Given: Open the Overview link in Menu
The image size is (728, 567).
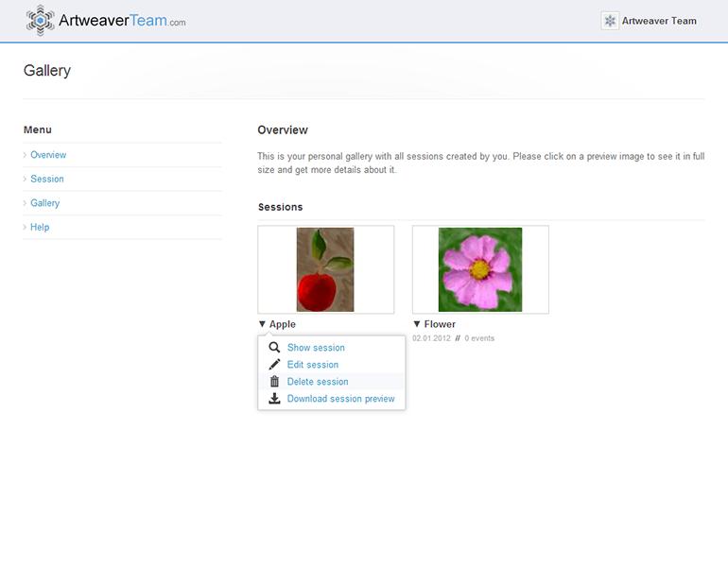Looking at the screenshot, I should pos(48,155).
